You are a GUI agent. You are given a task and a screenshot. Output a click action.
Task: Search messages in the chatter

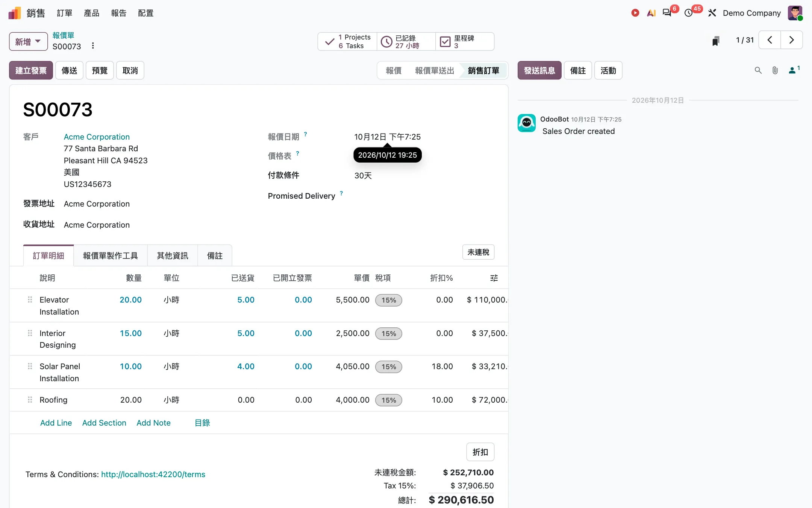(x=758, y=70)
